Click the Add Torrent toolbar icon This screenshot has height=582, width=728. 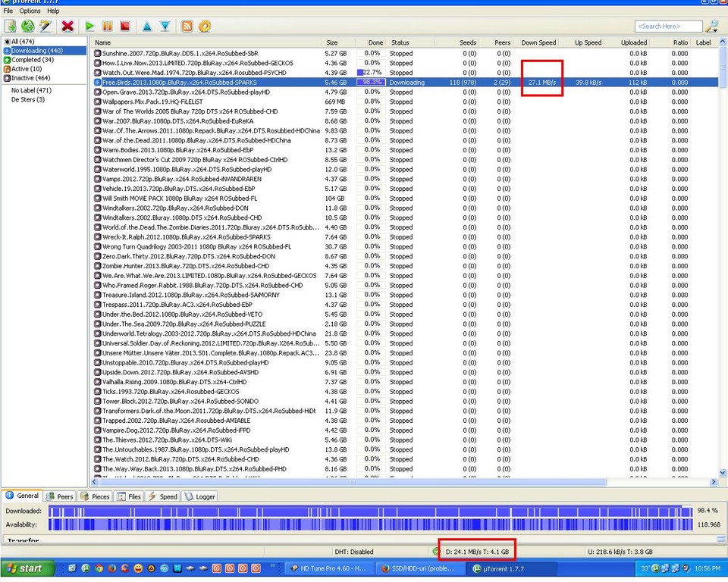click(11, 26)
